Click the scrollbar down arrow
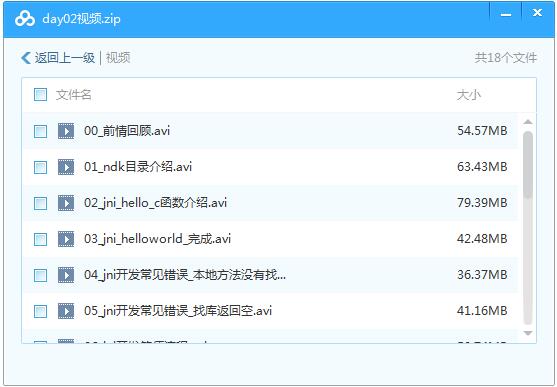557x387 pixels. tap(528, 333)
